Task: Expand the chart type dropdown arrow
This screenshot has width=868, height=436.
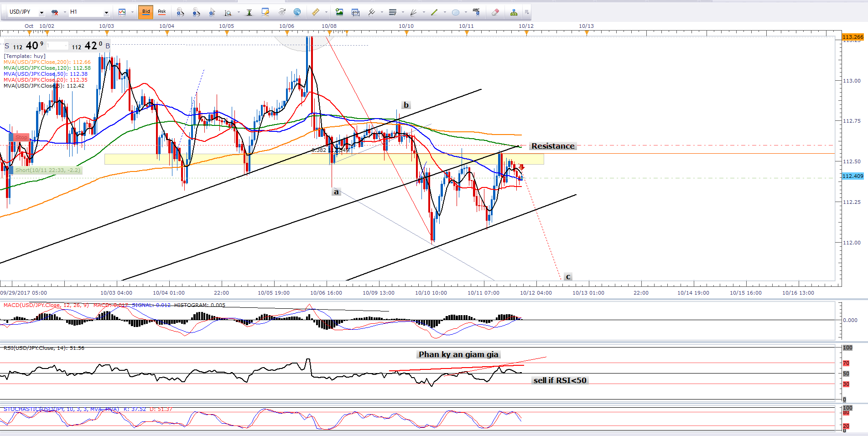Action: pyautogui.click(x=133, y=12)
